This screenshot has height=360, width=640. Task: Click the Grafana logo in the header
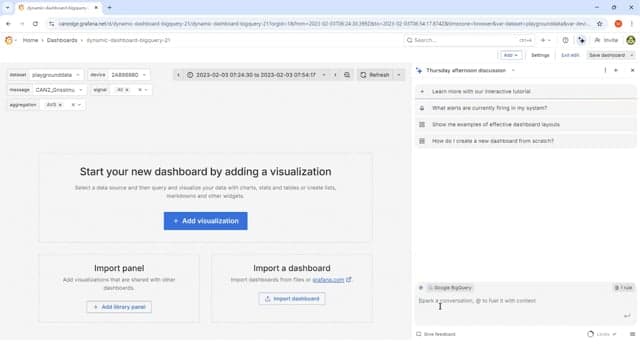coord(9,40)
